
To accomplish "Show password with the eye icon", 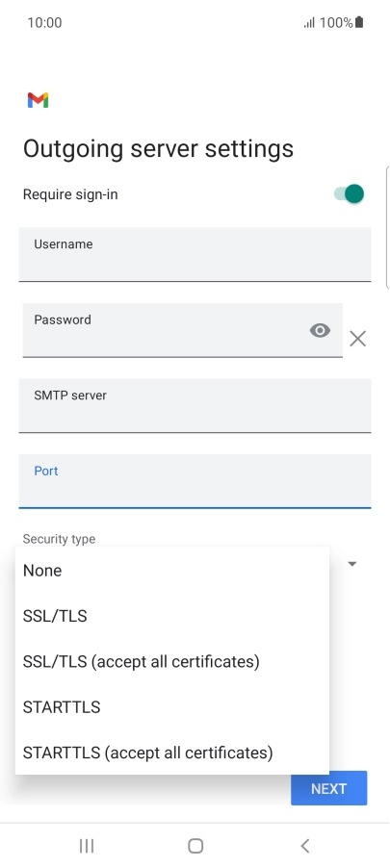I will pos(320,330).
